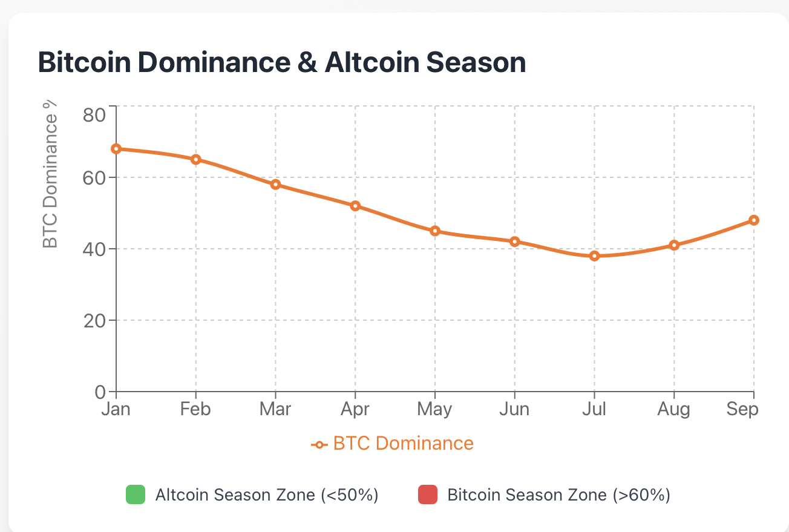This screenshot has height=532, width=789.
Task: Toggle the BTC Dominance legend series
Action: 403,444
